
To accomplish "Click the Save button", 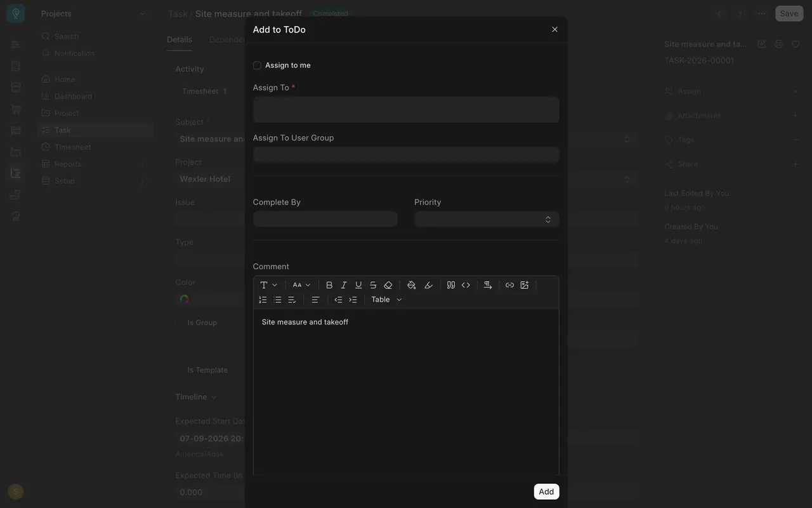I will click(x=789, y=13).
